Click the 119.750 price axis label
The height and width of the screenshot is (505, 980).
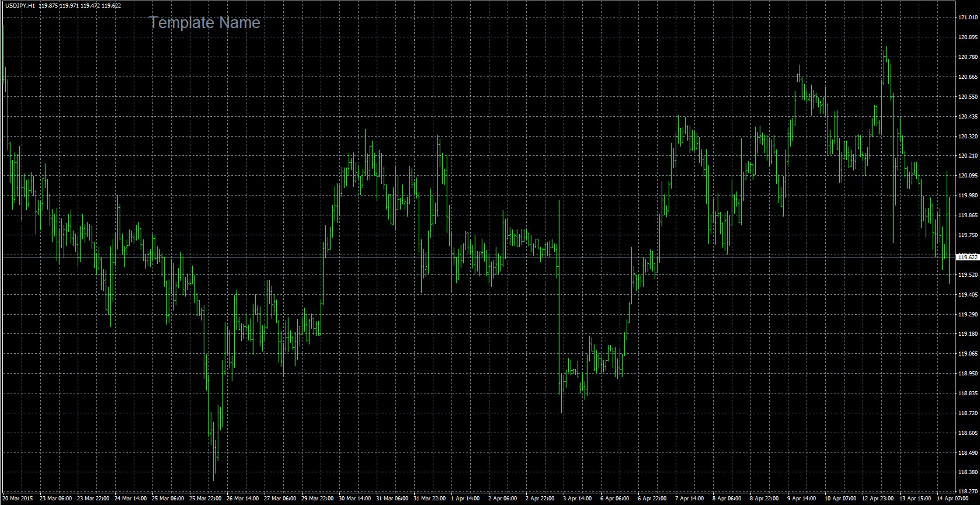click(x=968, y=235)
